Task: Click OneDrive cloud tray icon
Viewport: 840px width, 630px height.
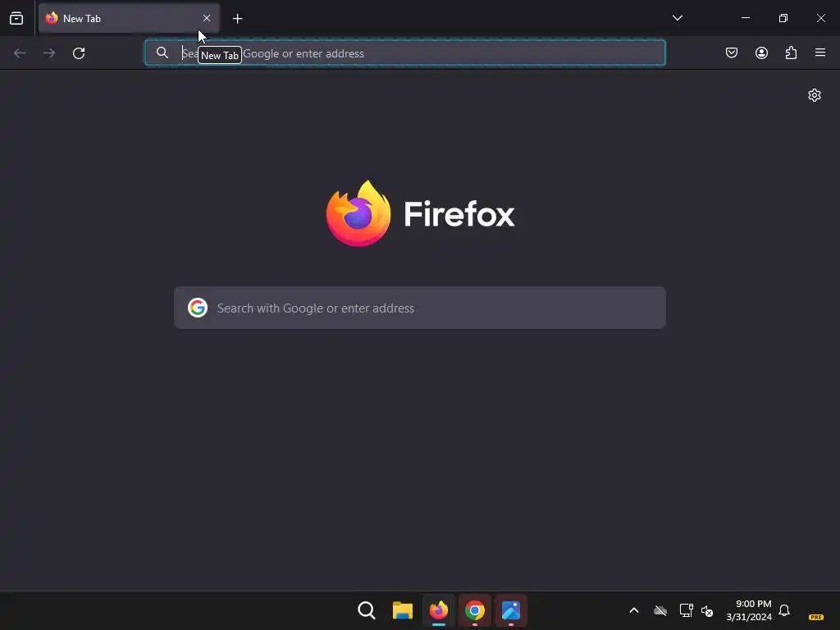Action: (x=660, y=610)
